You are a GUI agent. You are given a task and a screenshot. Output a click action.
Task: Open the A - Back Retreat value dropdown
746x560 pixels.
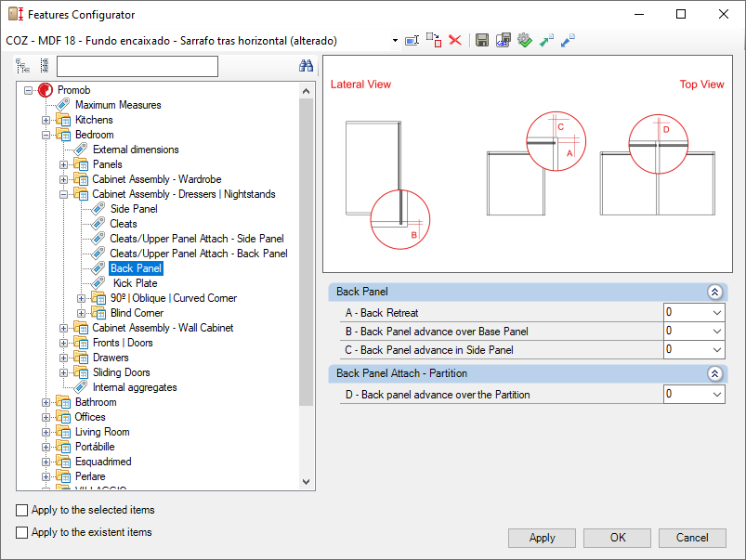pyautogui.click(x=717, y=313)
